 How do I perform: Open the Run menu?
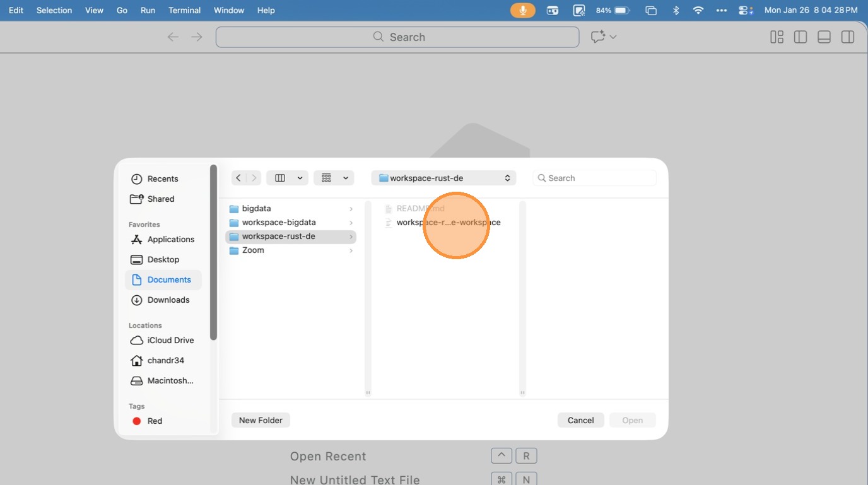pyautogui.click(x=148, y=10)
